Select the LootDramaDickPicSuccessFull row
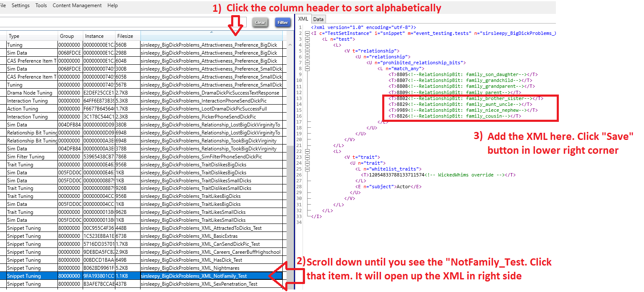The image size is (644, 292). (143, 109)
